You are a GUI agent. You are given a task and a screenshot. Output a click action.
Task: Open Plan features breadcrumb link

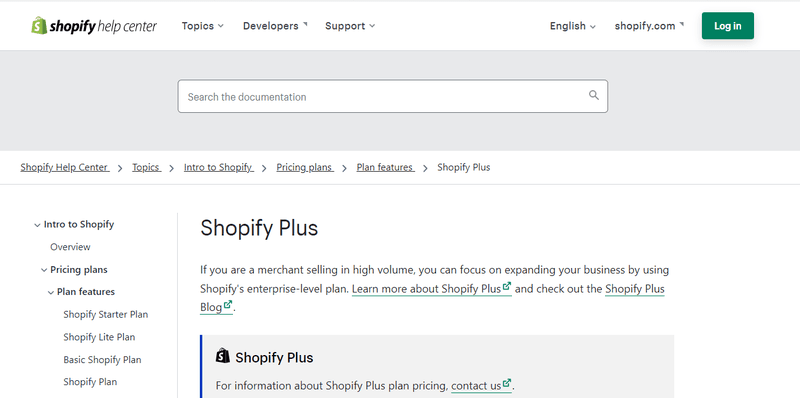click(385, 167)
